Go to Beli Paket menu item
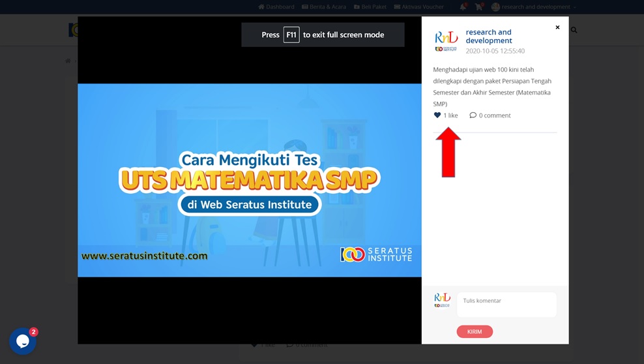The width and height of the screenshot is (644, 364). pos(370,7)
